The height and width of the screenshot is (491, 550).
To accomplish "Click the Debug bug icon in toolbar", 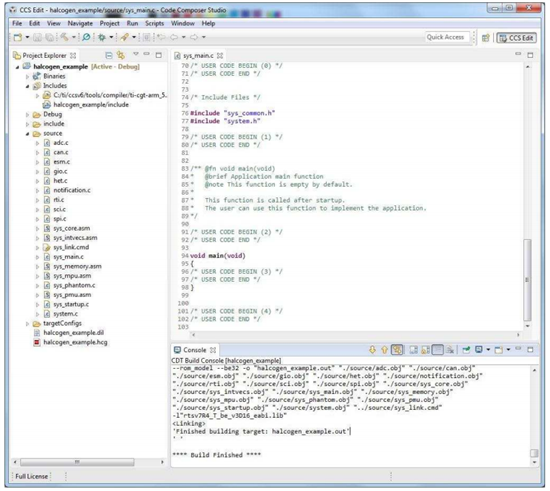I will (102, 37).
